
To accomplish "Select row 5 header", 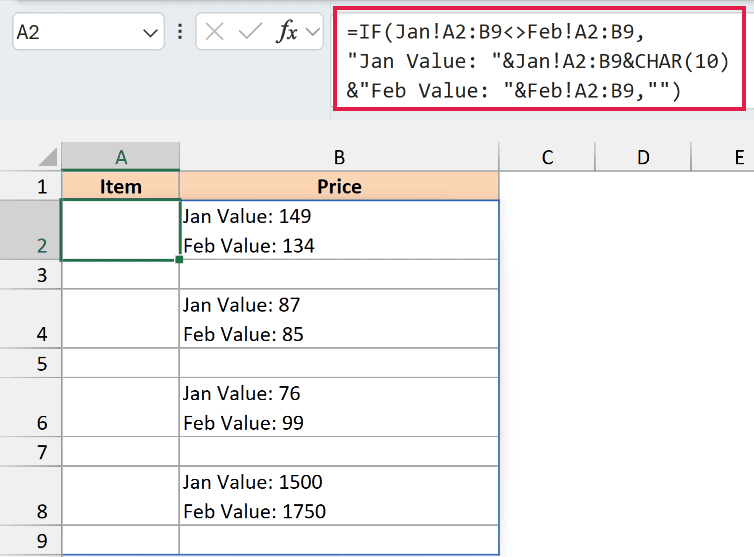I will pyautogui.click(x=31, y=363).
